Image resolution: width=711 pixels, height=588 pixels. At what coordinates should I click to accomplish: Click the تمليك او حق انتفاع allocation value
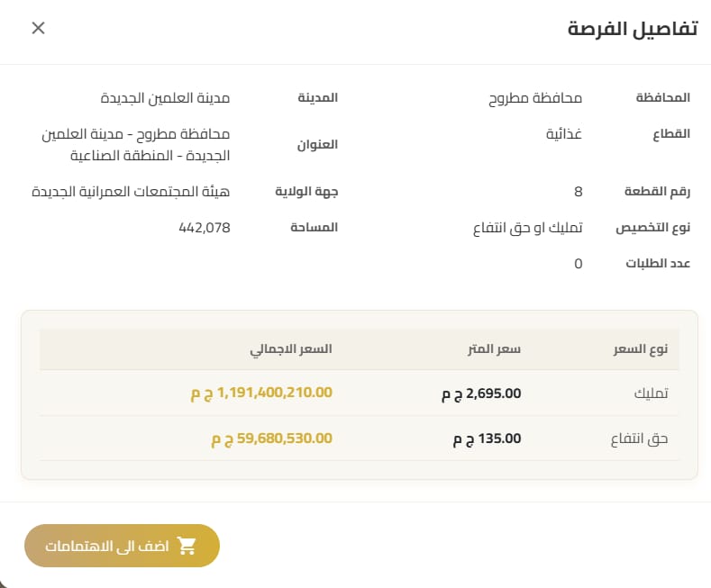[527, 228]
